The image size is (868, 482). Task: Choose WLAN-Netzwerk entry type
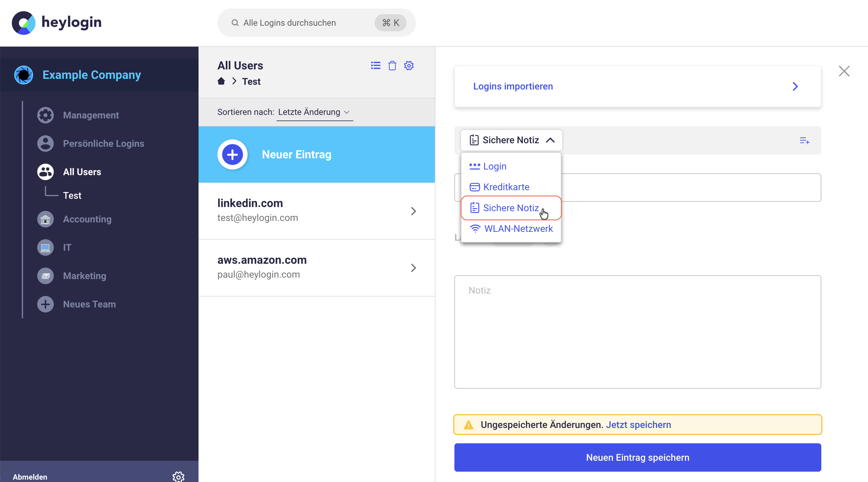point(518,229)
